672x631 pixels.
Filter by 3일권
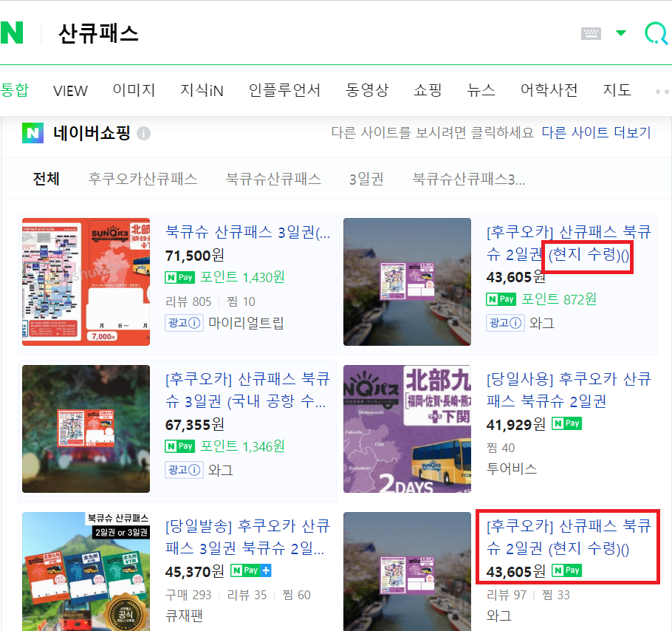[x=366, y=179]
